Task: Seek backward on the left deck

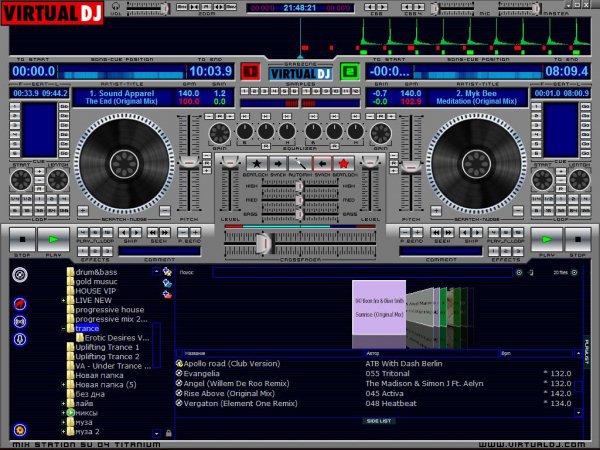Action: [x=153, y=232]
